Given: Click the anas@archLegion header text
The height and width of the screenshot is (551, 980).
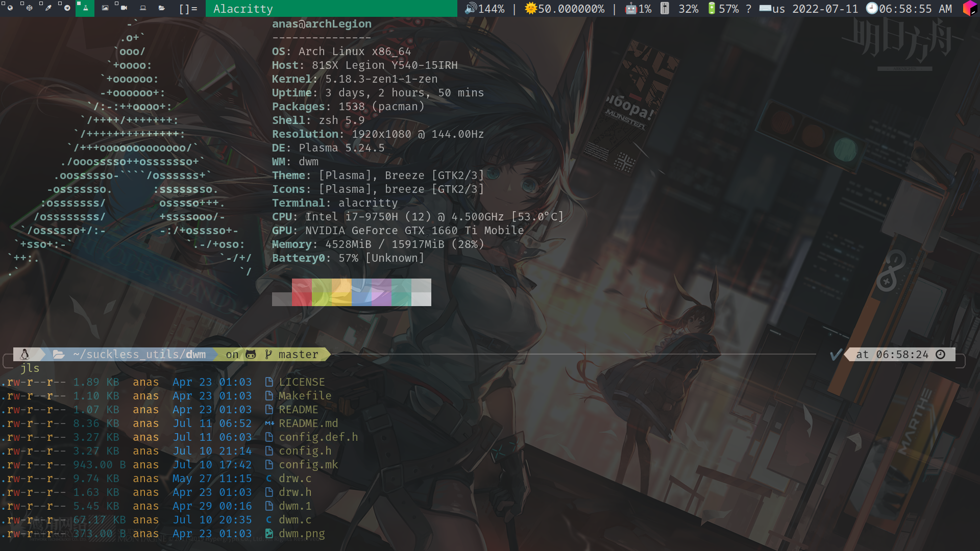Looking at the screenshot, I should click(322, 23).
